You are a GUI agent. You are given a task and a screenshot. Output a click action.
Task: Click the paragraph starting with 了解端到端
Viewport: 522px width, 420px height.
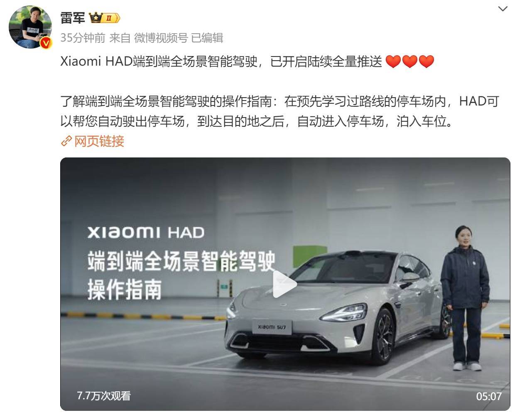[279, 111]
